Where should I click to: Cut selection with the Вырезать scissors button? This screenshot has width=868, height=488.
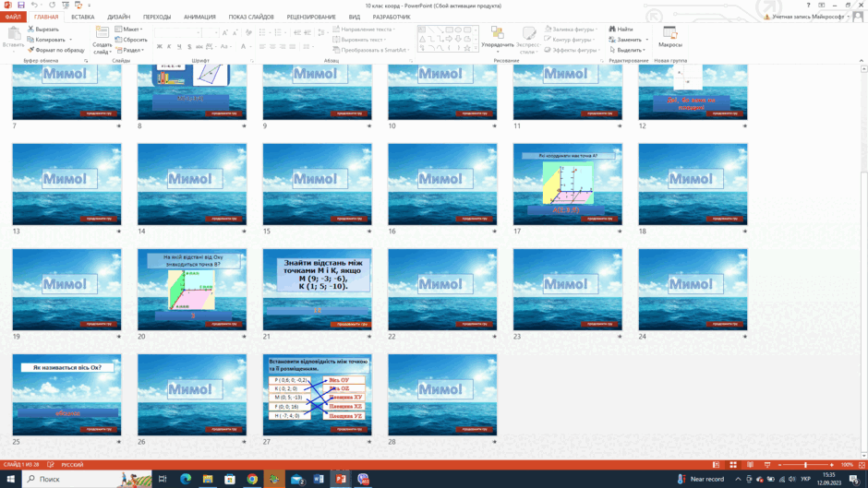tap(43, 30)
